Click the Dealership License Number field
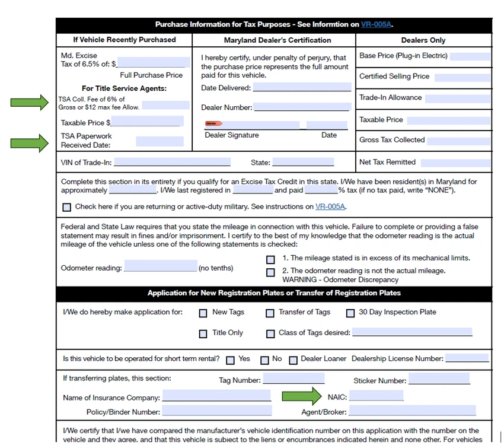The image size is (504, 445). 467,358
